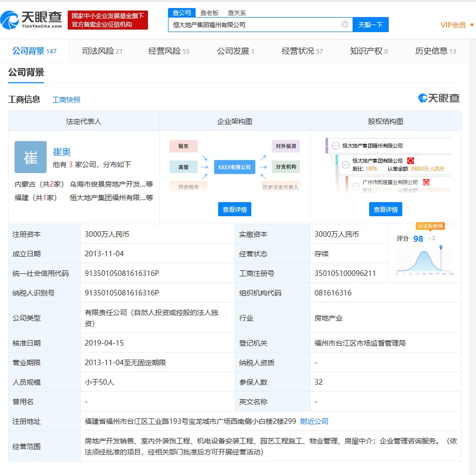The width and height of the screenshot is (476, 475).
Task: Click the 营业期限 value
Action: click(x=125, y=363)
